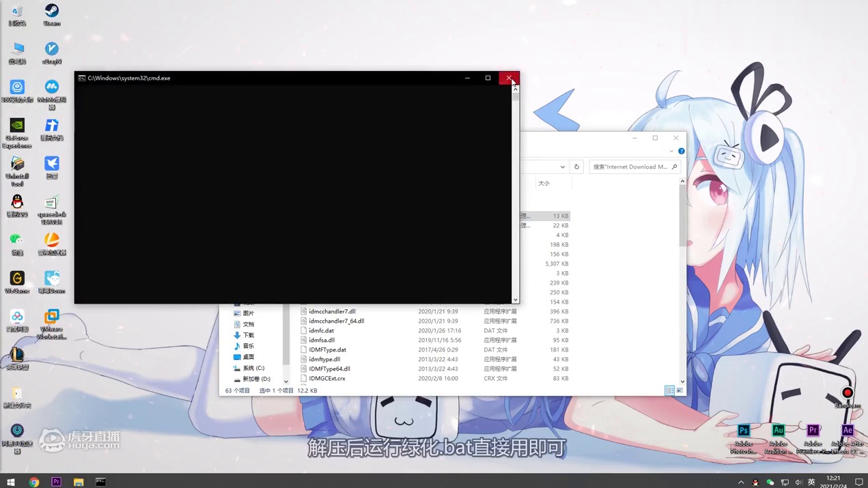Open Explorer help question mark
Image resolution: width=868 pixels, height=488 pixels.
click(681, 151)
